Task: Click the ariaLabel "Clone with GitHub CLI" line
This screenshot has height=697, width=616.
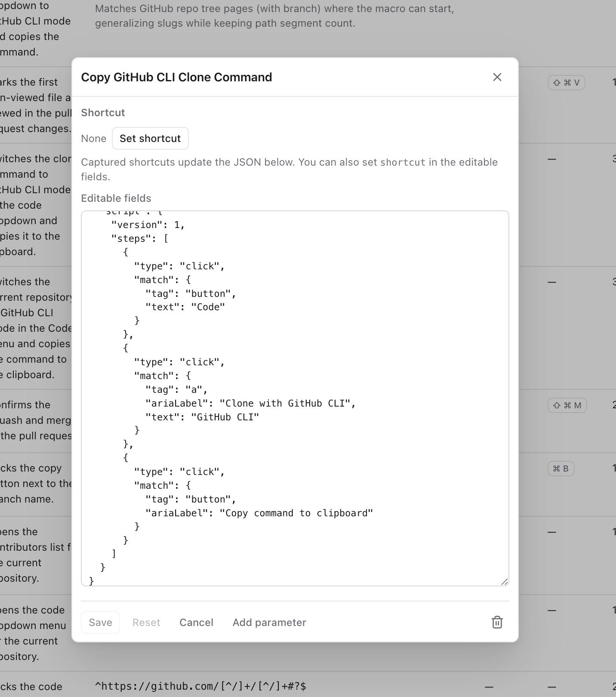Action: [x=251, y=403]
